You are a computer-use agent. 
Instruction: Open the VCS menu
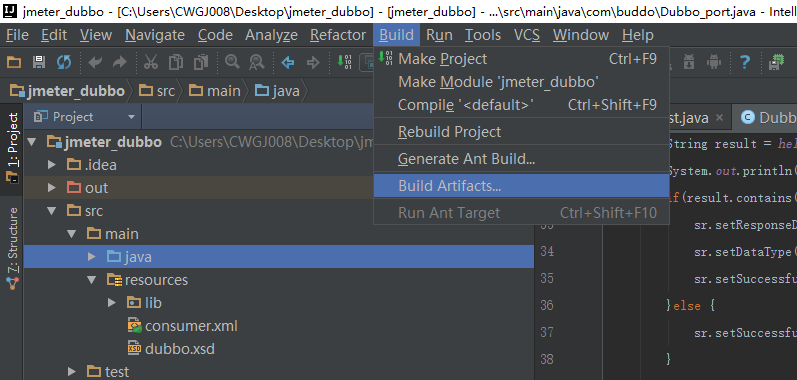[527, 35]
